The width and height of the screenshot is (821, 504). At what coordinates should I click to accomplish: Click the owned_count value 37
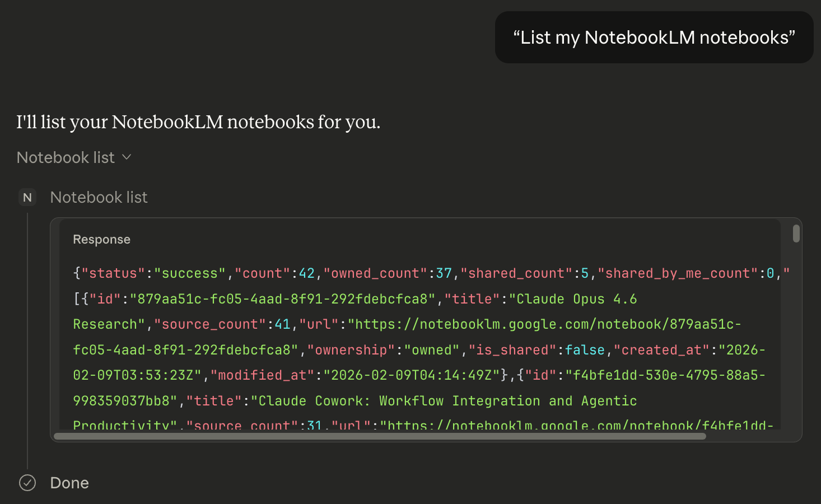pyautogui.click(x=444, y=273)
